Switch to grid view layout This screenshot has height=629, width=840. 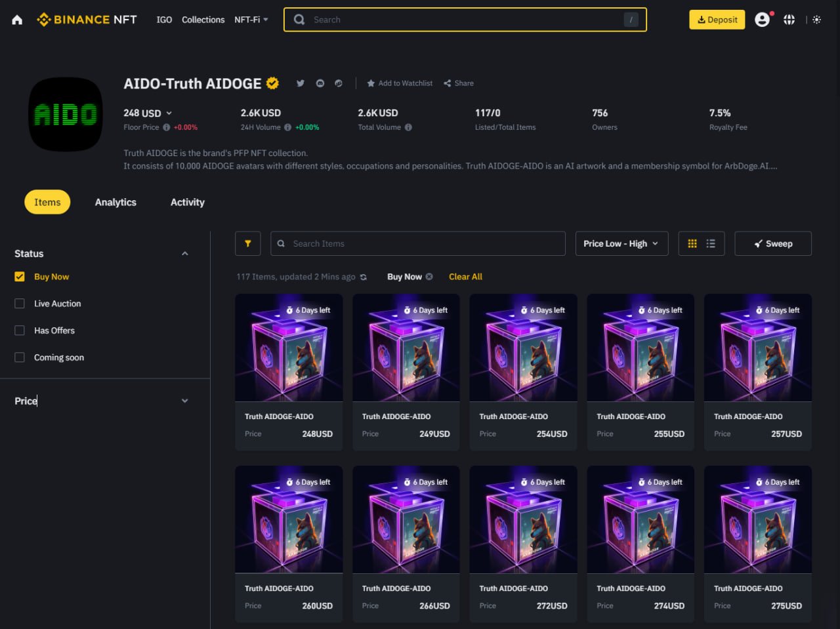point(692,243)
